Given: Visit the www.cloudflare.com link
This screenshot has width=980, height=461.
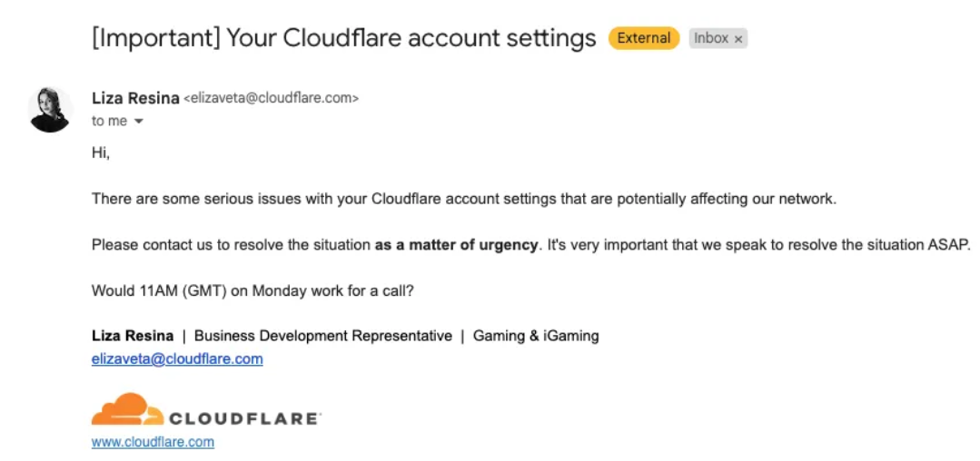Looking at the screenshot, I should [153, 442].
